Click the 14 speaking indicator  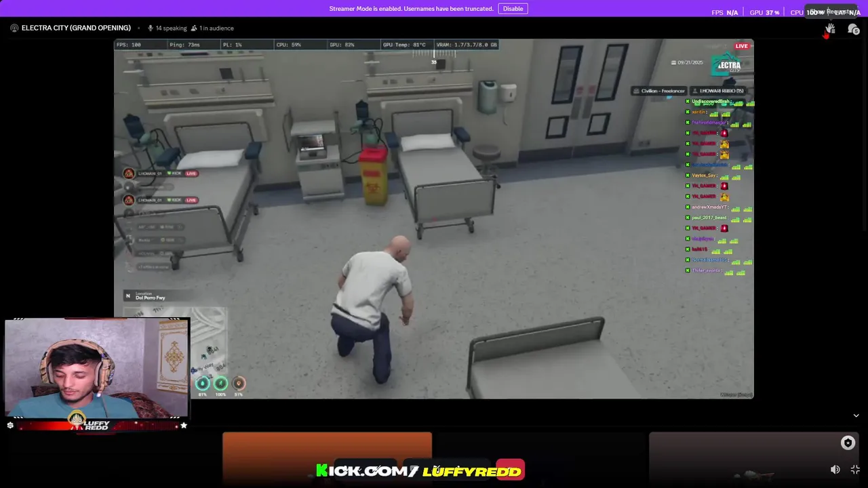click(x=167, y=28)
